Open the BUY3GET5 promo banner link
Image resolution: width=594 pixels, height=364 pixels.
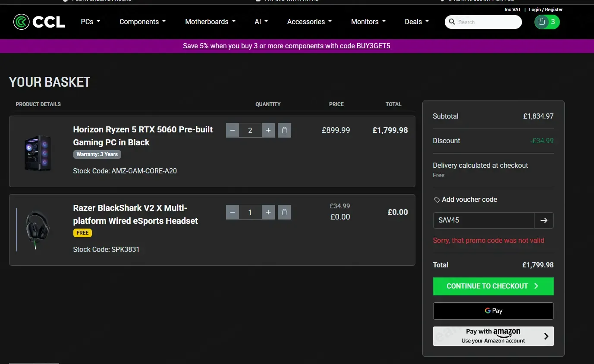click(x=286, y=46)
